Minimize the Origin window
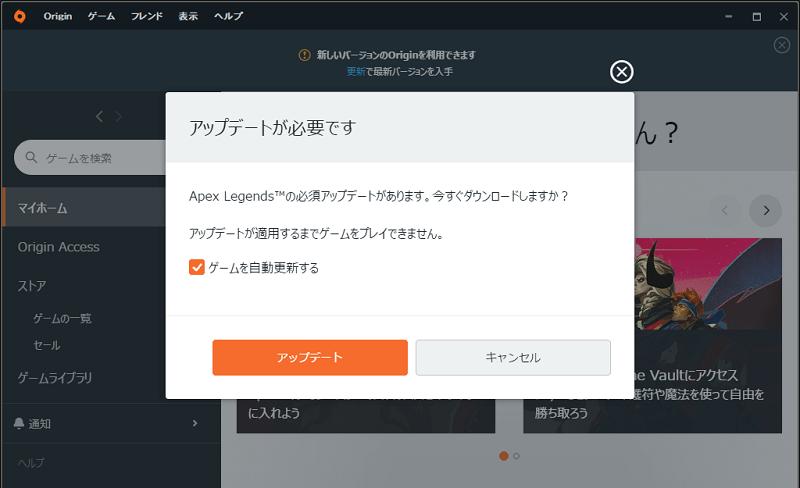 729,16
